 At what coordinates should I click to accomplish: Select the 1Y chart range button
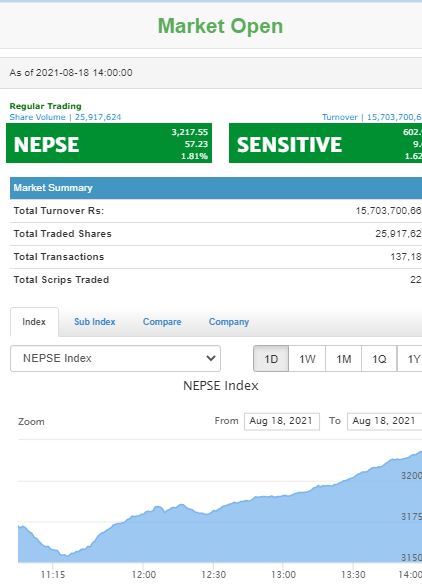pyautogui.click(x=410, y=359)
